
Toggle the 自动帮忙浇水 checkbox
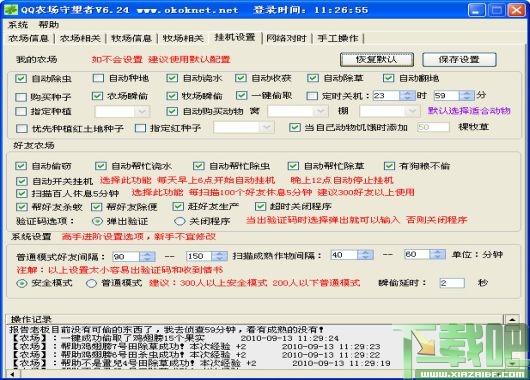pyautogui.click(x=101, y=166)
